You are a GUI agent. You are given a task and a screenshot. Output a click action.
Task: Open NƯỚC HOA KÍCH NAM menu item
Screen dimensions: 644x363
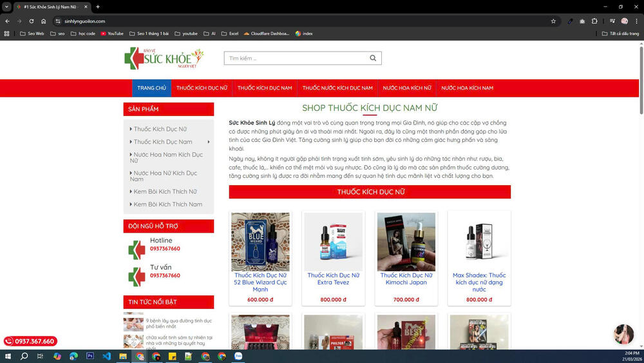(467, 88)
